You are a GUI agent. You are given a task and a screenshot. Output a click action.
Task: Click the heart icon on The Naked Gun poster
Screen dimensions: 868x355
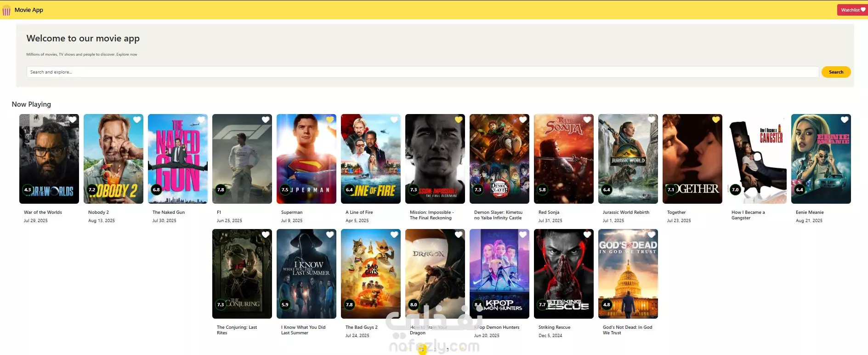coord(201,120)
